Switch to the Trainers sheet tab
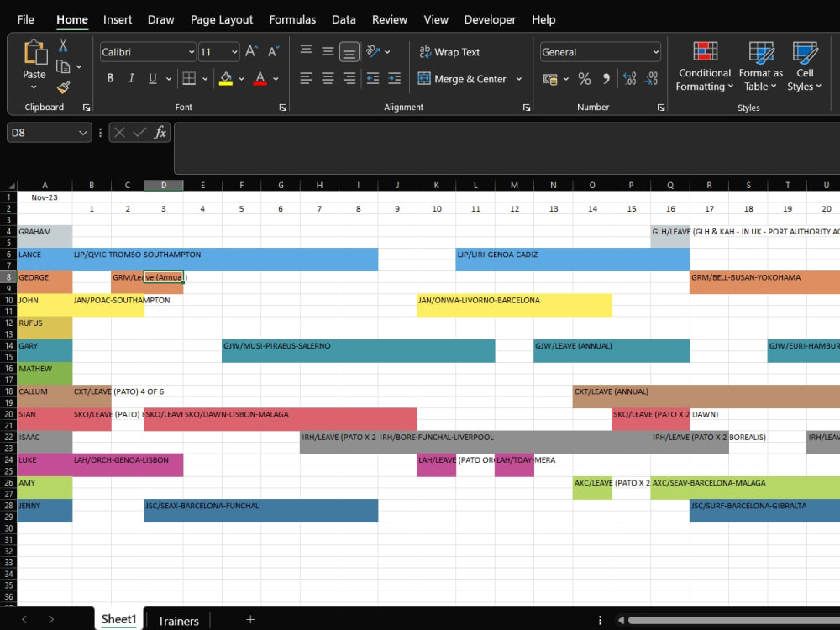The height and width of the screenshot is (630, 840). [178, 621]
